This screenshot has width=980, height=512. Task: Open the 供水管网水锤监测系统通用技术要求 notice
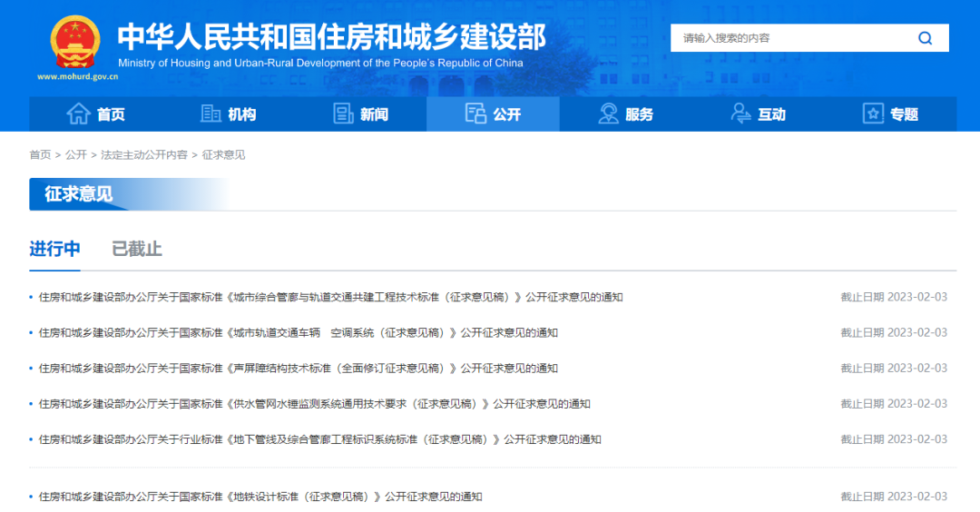click(x=314, y=404)
